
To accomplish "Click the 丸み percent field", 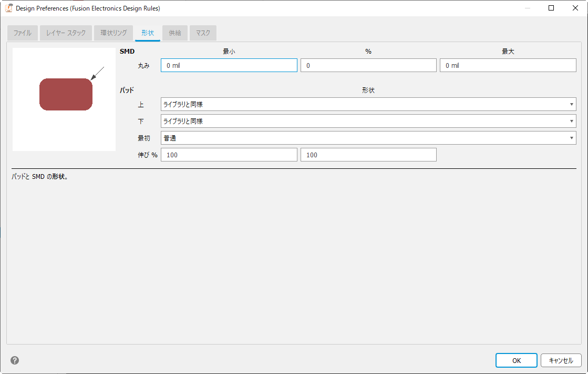I will 369,65.
